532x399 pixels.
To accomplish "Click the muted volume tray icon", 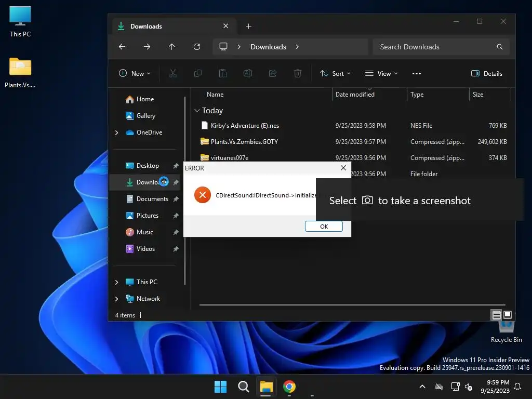I will (469, 387).
